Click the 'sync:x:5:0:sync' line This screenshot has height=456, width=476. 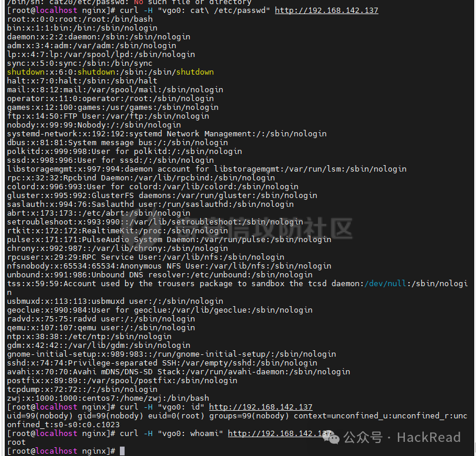(80, 63)
